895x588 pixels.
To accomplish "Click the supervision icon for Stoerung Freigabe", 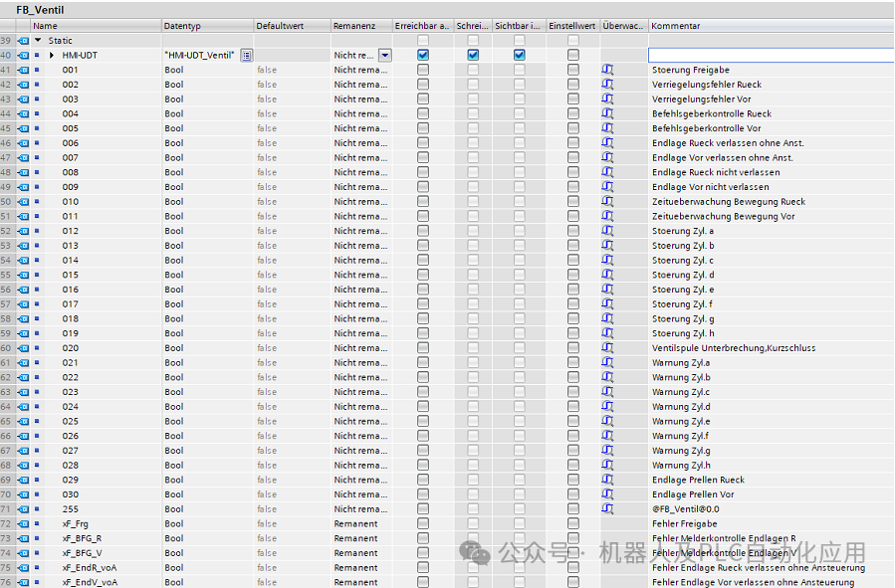I will pyautogui.click(x=607, y=70).
